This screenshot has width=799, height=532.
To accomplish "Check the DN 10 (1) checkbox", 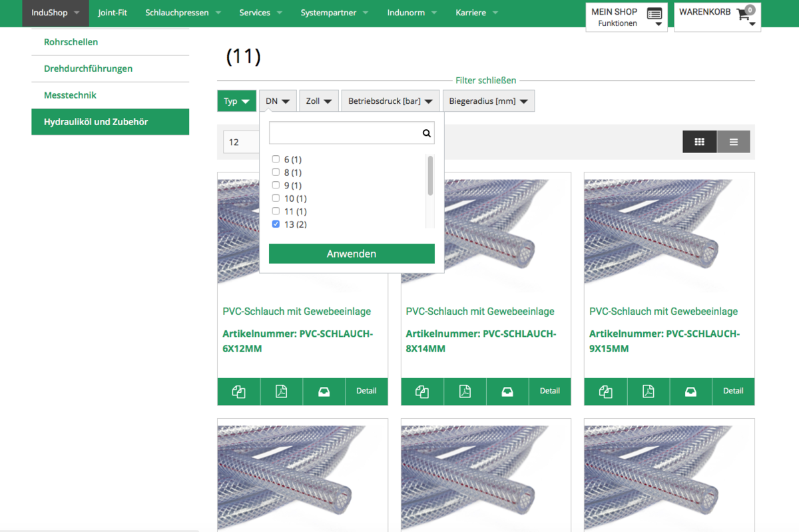I will click(276, 198).
